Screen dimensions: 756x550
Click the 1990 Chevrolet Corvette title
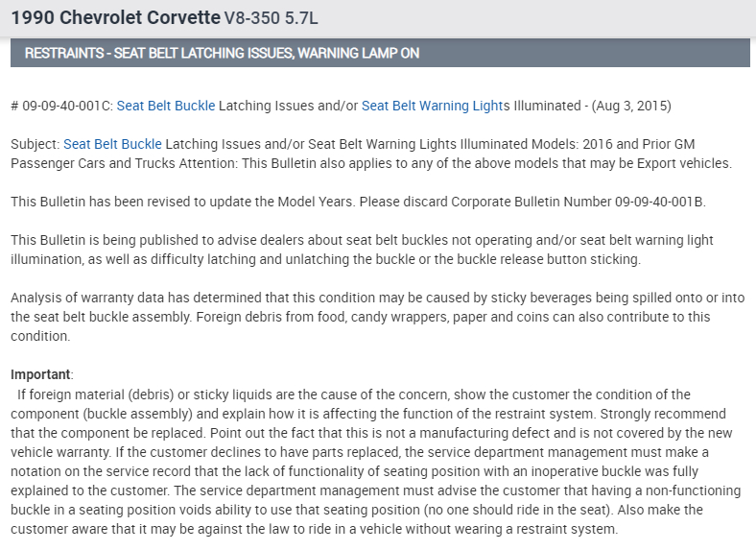tap(114, 17)
